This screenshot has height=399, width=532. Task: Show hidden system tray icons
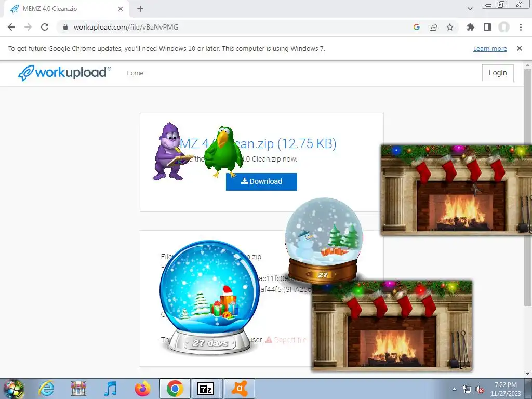[454, 389]
